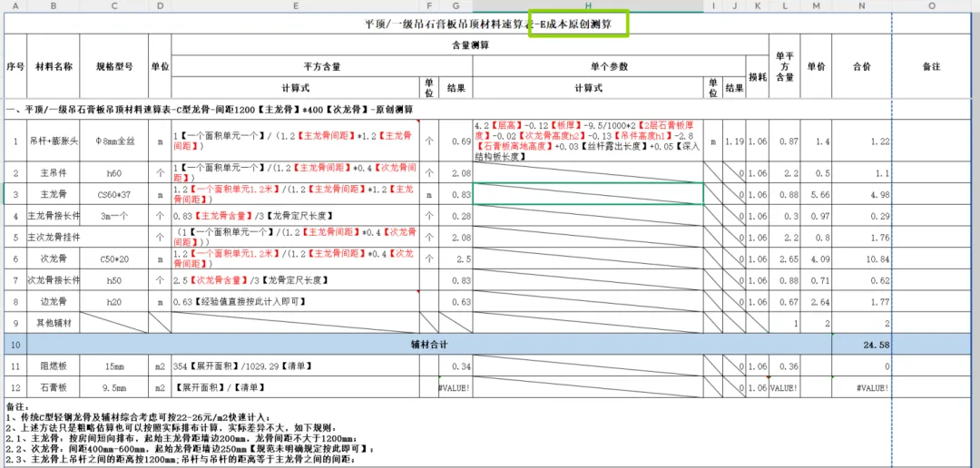Select formula cell 0.63【经验值直接按此计入即可】
Image resolution: width=980 pixels, height=468 pixels.
click(295, 302)
